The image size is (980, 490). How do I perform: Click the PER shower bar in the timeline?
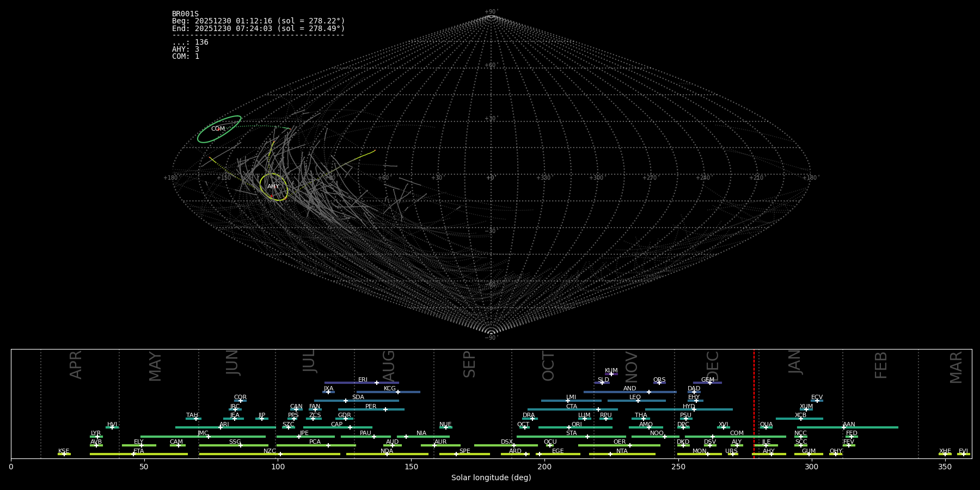pos(371,409)
